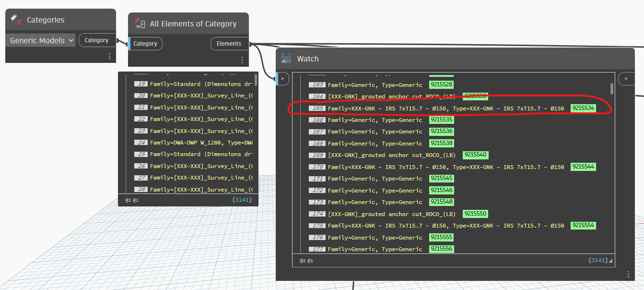
Task: Click element ID 9215548 green button
Action: coord(441,202)
